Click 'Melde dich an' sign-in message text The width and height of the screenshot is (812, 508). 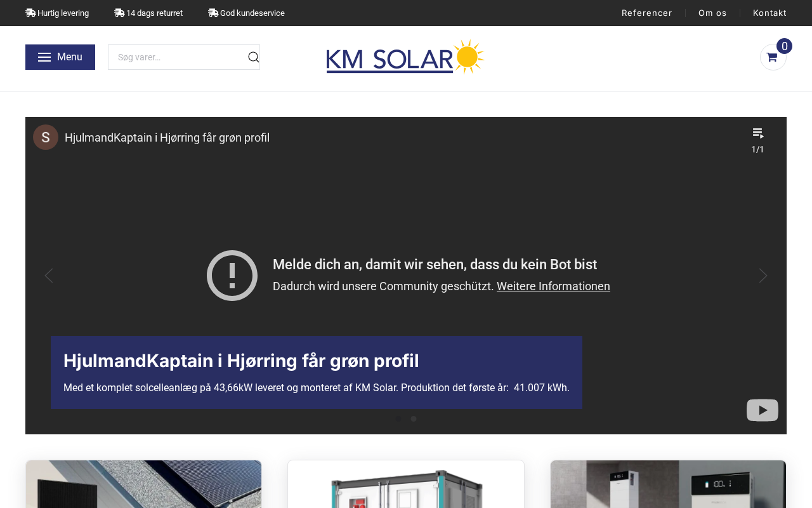click(435, 265)
